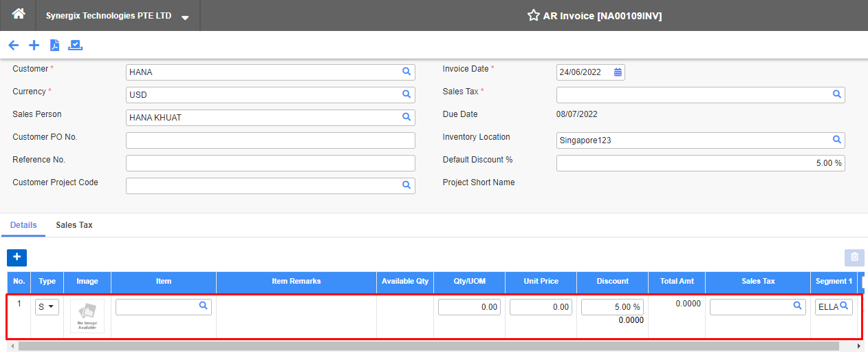Click the Inventory Location field Singapore123
868x356 pixels.
click(700, 140)
